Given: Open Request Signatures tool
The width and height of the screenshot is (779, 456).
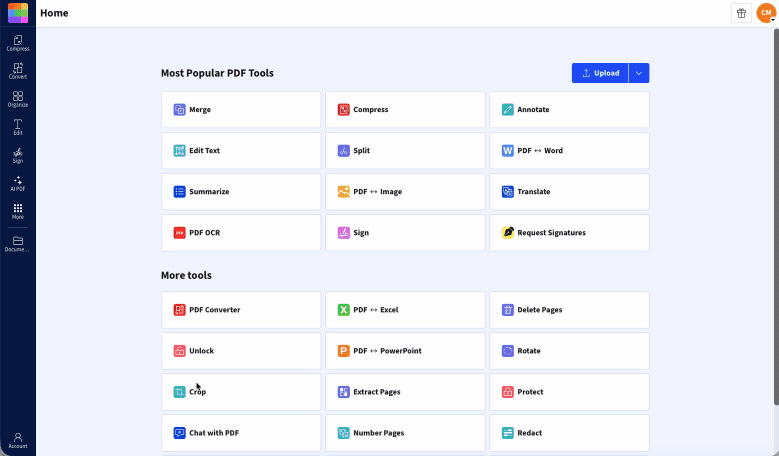Looking at the screenshot, I should pos(569,233).
